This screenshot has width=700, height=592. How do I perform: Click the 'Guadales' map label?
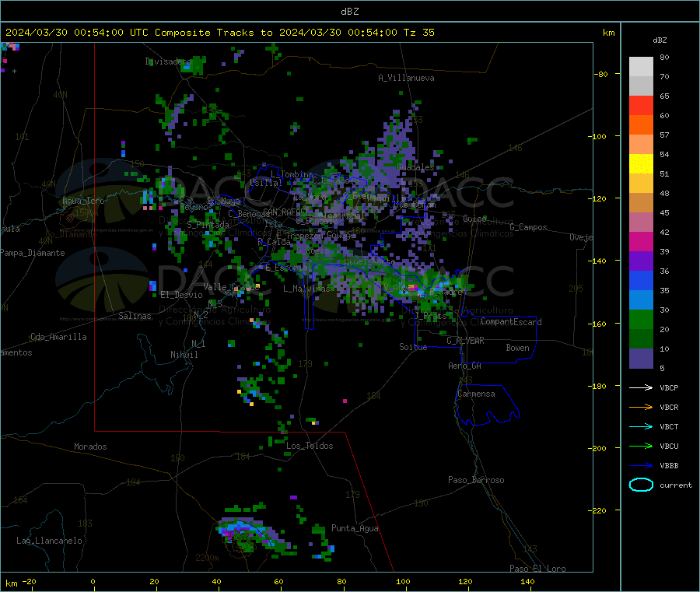click(415, 167)
